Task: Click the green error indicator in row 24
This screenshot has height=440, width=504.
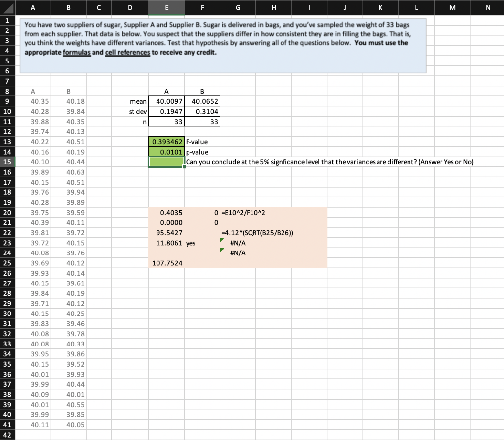Action: tap(222, 250)
